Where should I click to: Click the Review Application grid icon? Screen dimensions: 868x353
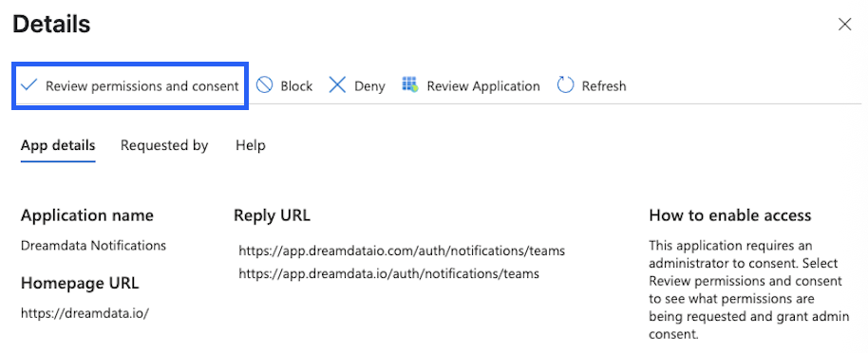410,84
